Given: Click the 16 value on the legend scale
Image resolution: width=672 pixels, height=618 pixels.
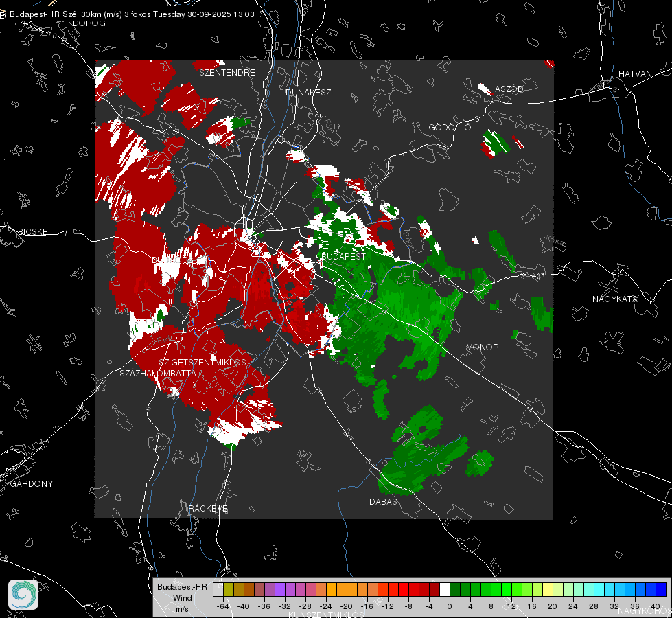Looking at the screenshot, I should point(532,606).
